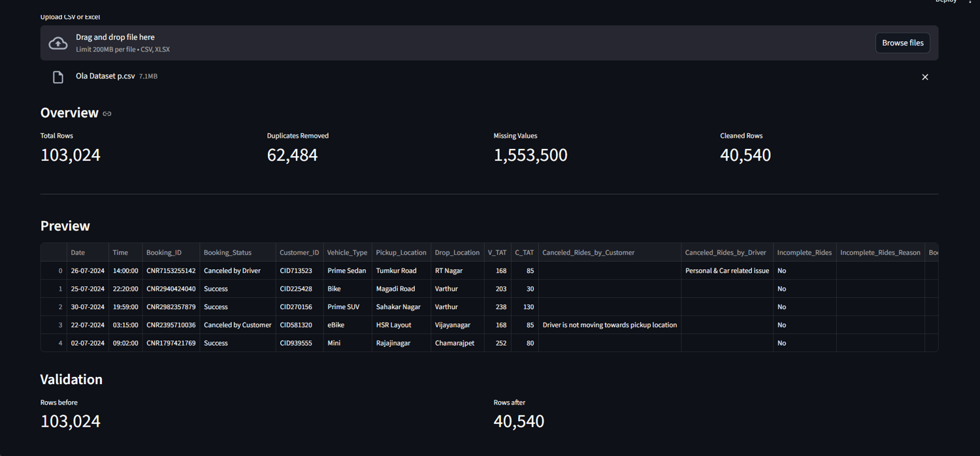Open the three-dot main menu
The height and width of the screenshot is (456, 980).
point(970,1)
